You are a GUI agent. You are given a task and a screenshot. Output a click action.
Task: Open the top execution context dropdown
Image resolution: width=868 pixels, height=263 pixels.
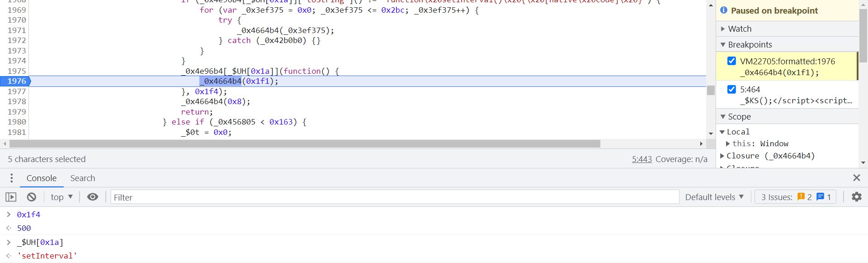point(61,197)
